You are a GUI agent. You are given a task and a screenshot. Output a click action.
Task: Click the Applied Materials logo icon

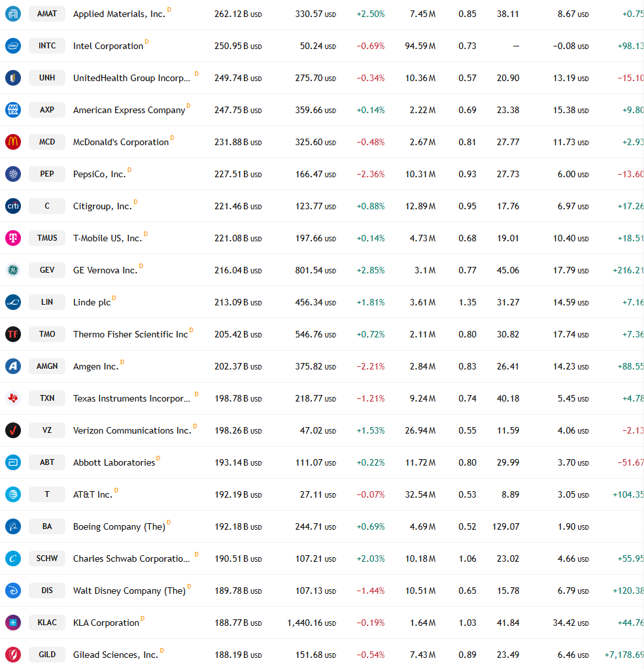point(13,14)
